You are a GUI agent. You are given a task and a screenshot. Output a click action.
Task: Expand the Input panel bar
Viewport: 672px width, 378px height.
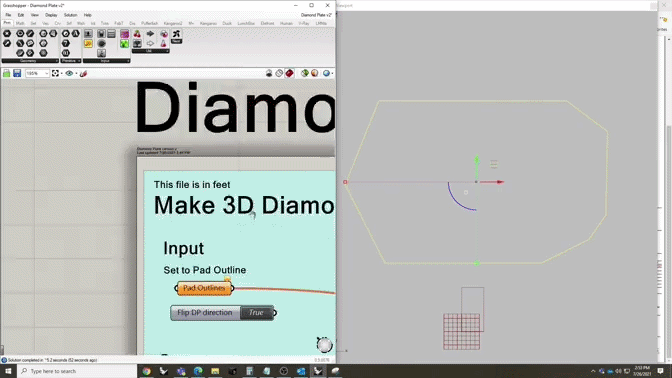point(106,61)
